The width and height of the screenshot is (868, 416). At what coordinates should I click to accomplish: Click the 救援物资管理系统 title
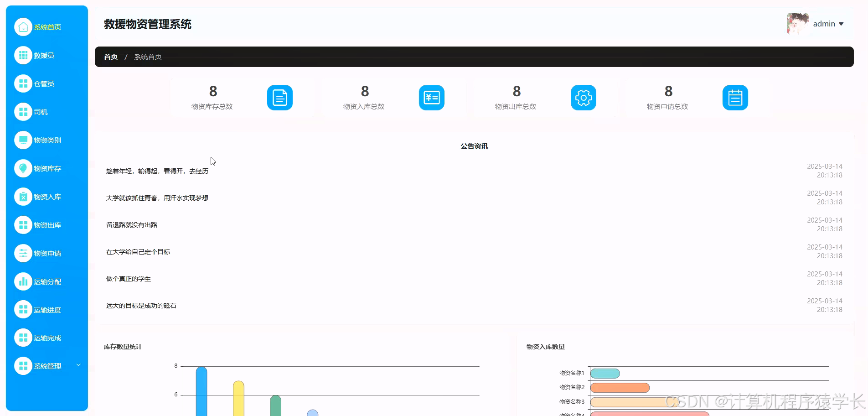[148, 24]
